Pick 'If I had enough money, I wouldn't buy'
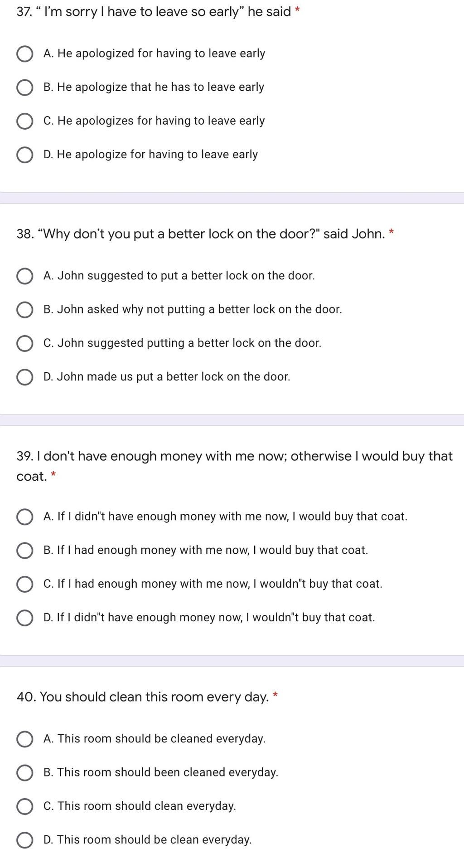 coord(24,584)
